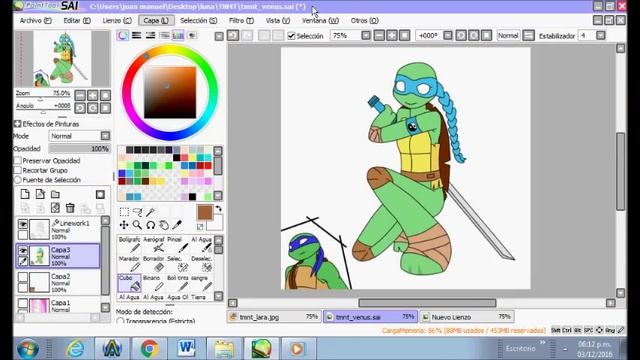Hide the Capa3 layer

[x=23, y=251]
